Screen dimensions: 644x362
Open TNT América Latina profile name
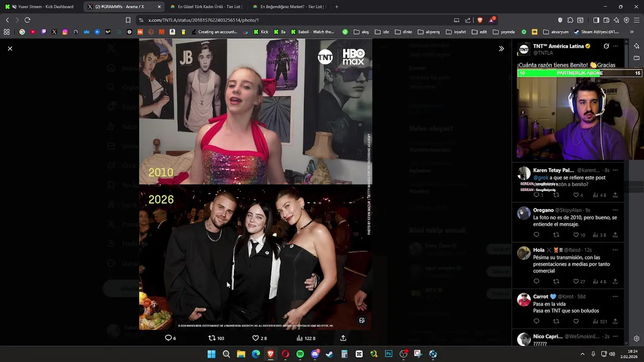coord(558,46)
